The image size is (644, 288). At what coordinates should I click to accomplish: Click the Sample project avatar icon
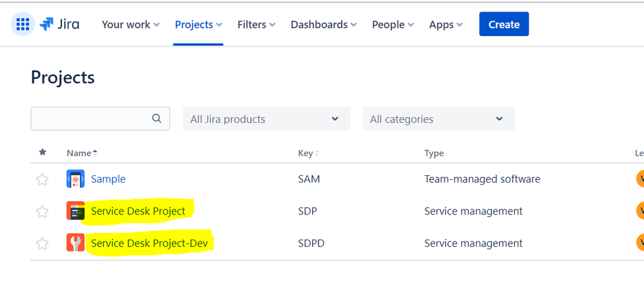(75, 179)
